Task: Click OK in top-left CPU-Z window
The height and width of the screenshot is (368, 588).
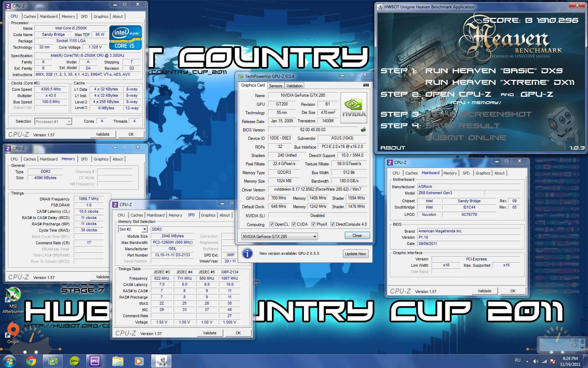Action: pyautogui.click(x=131, y=134)
